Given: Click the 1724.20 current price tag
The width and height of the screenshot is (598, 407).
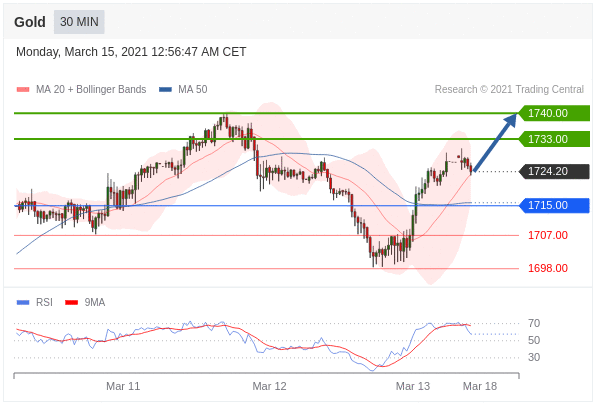Looking at the screenshot, I should click(554, 171).
